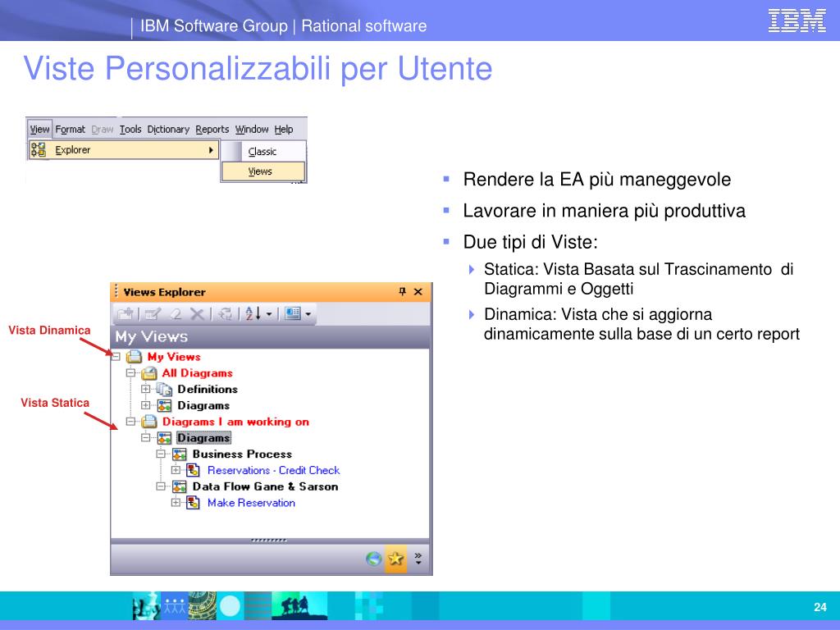Choose Views explorer option

(x=263, y=171)
